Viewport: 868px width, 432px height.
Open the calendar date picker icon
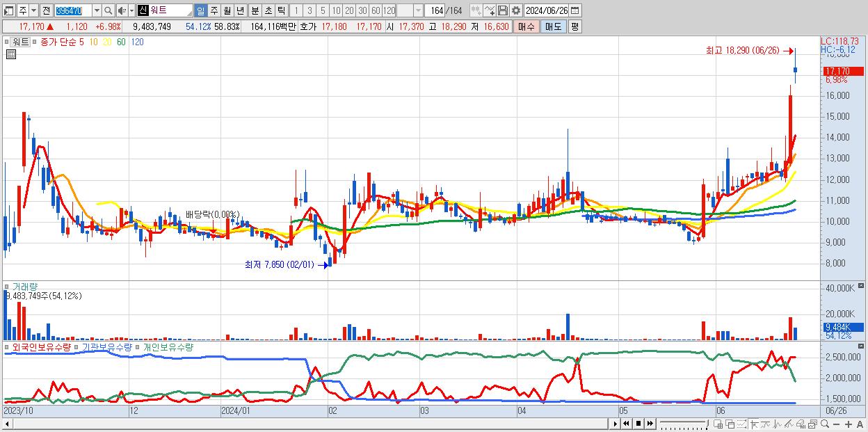(x=574, y=10)
